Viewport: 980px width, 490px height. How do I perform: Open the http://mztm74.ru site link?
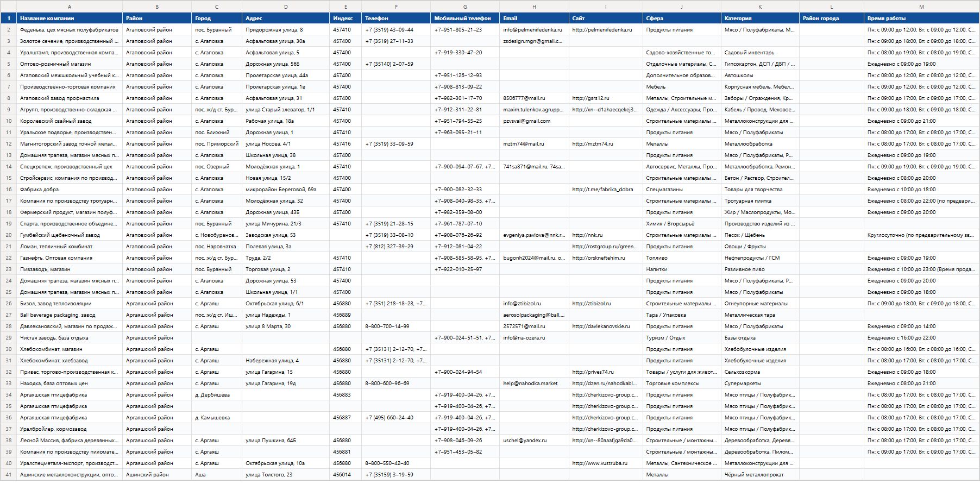pyautogui.click(x=593, y=144)
